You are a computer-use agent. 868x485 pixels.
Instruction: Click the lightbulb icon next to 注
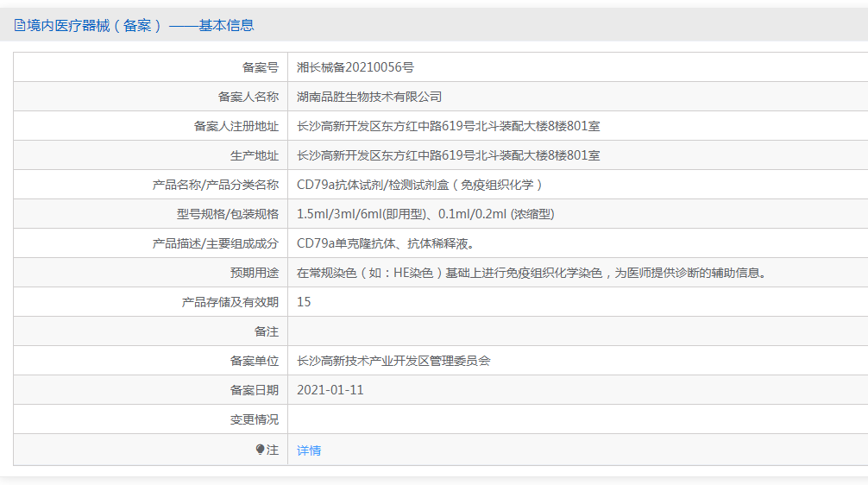coord(260,450)
